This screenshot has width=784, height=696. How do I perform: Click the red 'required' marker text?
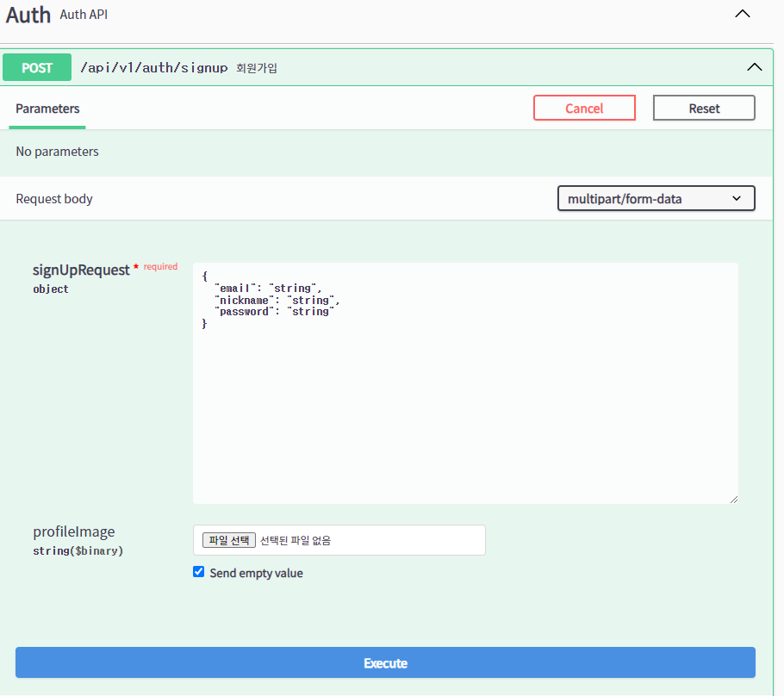[x=160, y=266]
